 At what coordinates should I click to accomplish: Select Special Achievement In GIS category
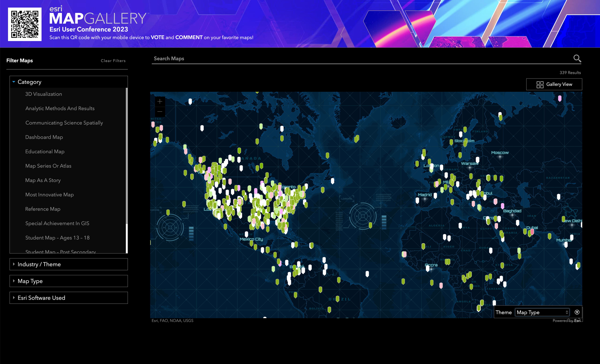point(57,223)
